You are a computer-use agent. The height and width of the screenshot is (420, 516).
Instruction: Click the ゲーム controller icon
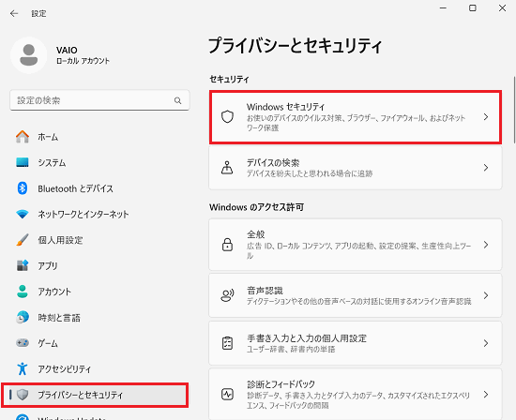pos(23,343)
